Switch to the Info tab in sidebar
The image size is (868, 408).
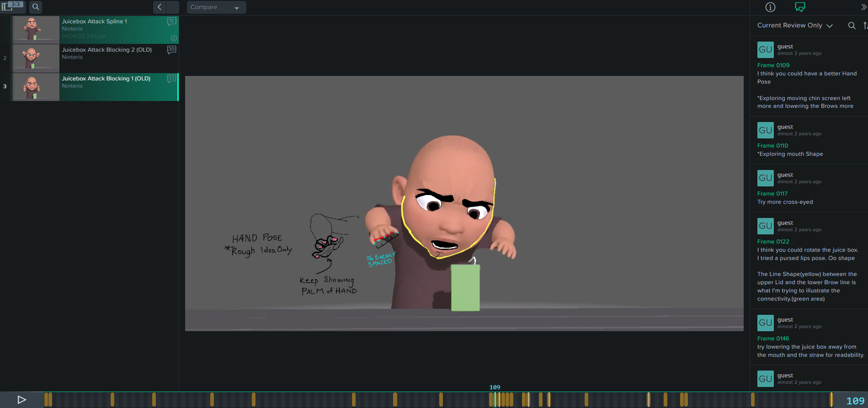(x=770, y=7)
